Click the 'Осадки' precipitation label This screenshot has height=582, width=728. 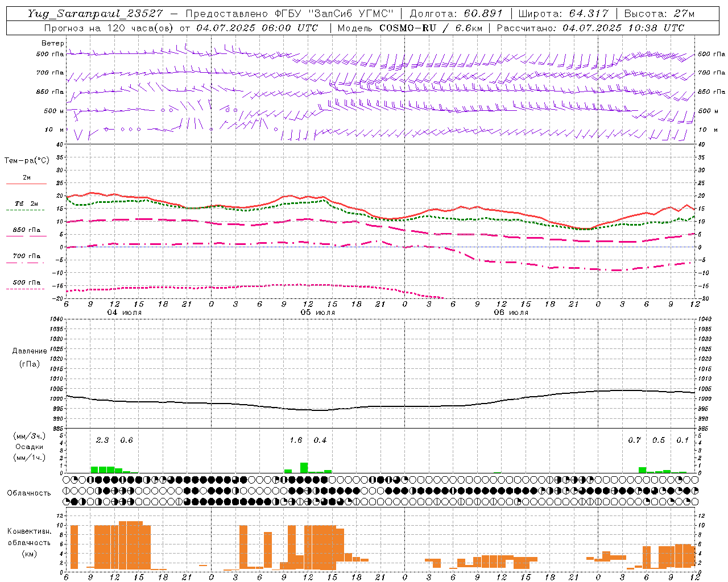[30, 447]
